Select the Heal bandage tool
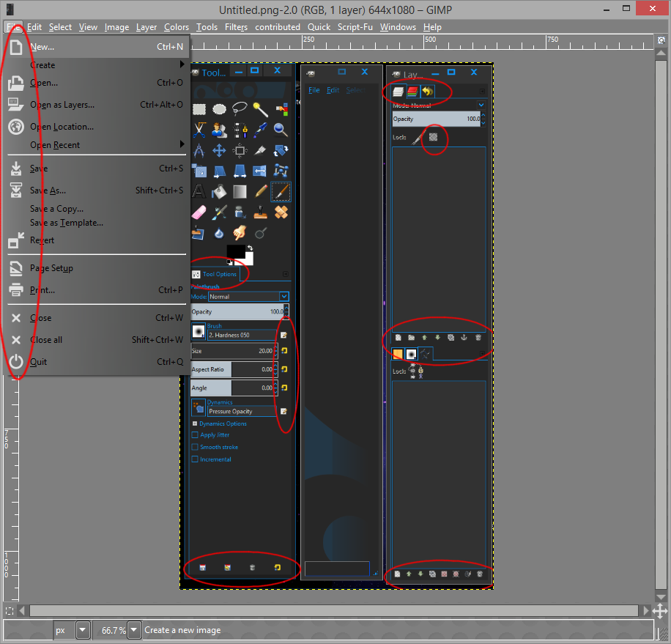The height and width of the screenshot is (644, 671). pyautogui.click(x=281, y=212)
